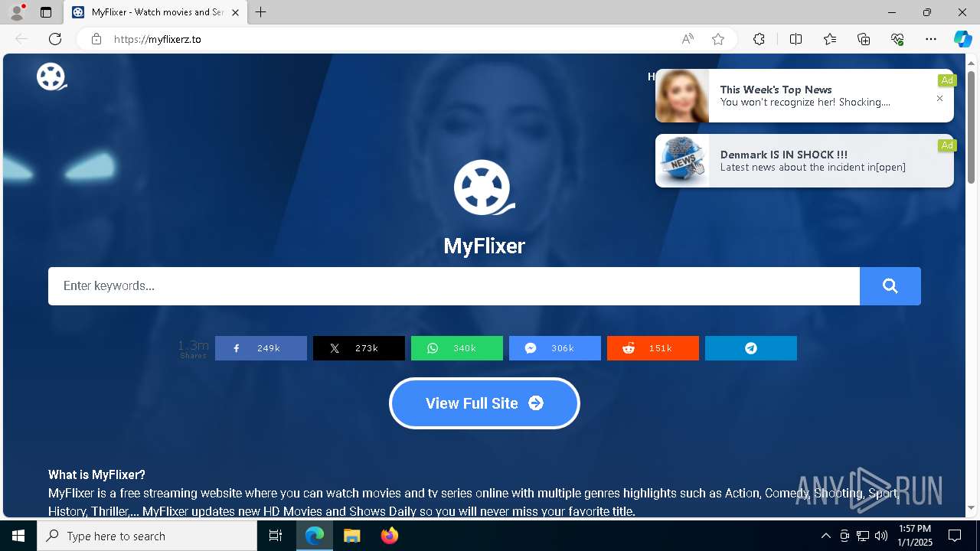Screen dimensions: 980x551
Task: Toggle Split screen icon
Action: point(795,39)
